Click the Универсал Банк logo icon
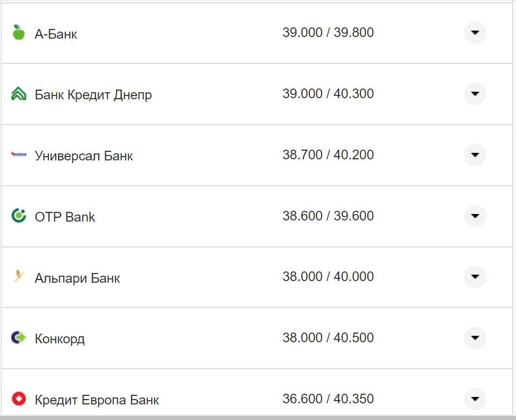Image resolution: width=516 pixels, height=420 pixels. tap(19, 155)
